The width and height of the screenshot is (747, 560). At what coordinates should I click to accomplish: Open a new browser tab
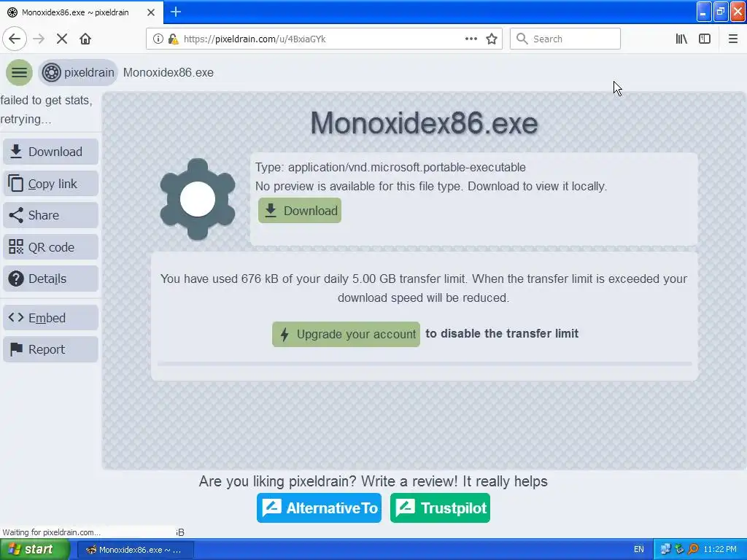point(176,12)
